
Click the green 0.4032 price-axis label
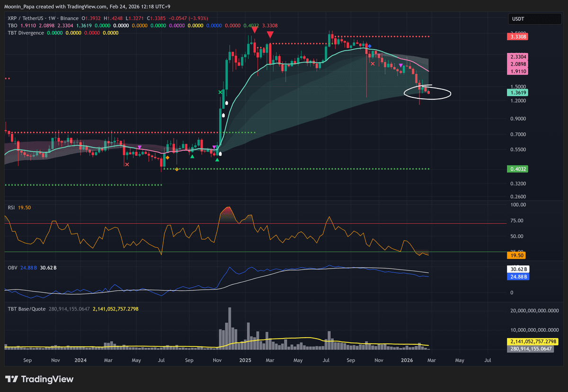pos(517,169)
